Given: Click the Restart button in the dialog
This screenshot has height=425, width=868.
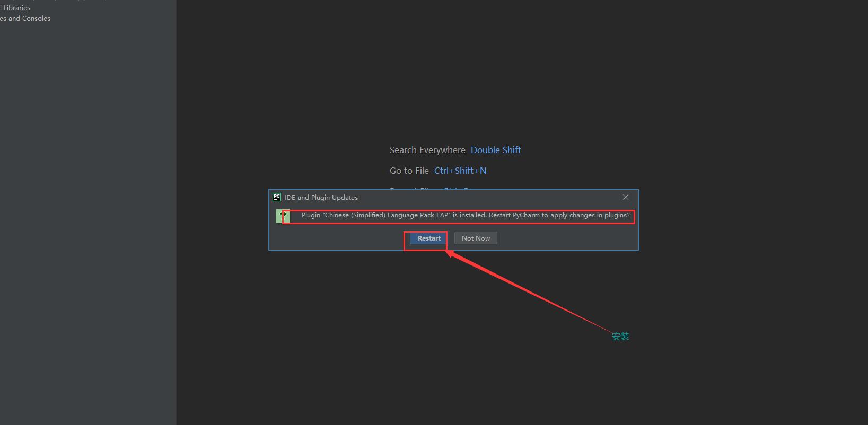Looking at the screenshot, I should (x=429, y=238).
